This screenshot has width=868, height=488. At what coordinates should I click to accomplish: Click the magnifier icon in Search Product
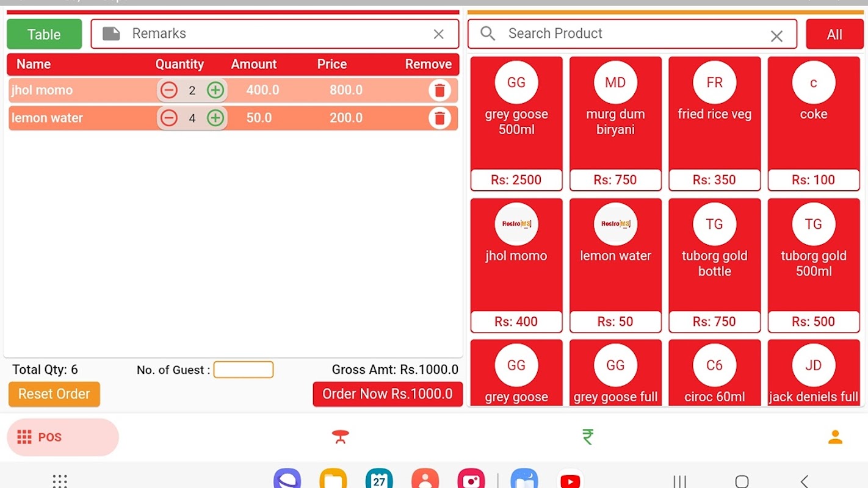488,34
